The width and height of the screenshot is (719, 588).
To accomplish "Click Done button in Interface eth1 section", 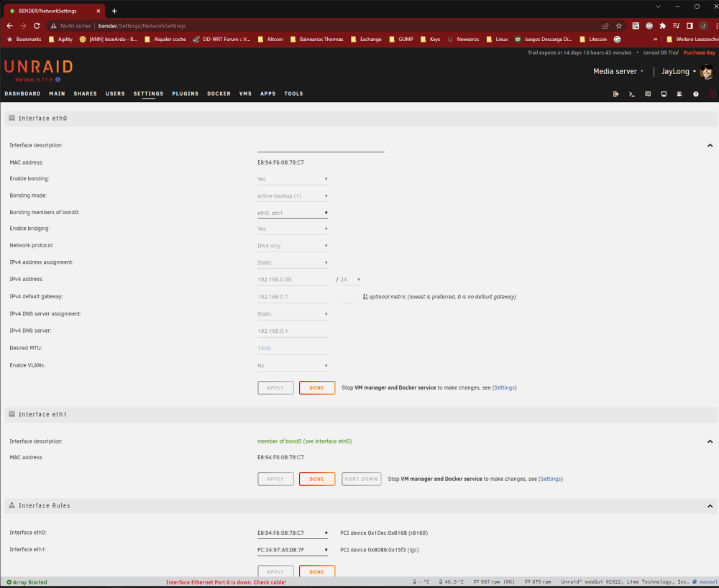I will point(317,479).
